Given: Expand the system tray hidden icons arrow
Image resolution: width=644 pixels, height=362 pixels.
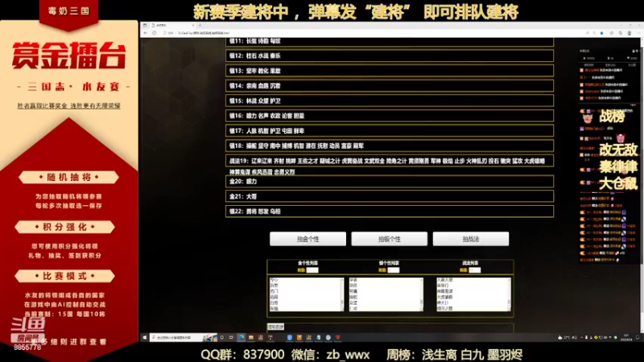Looking at the screenshot, I should [581, 337].
